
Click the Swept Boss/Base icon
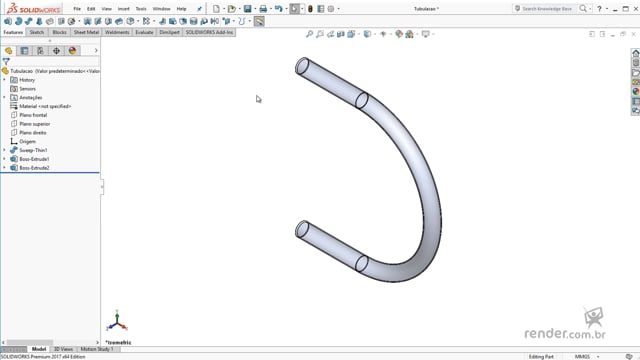coord(29,21)
